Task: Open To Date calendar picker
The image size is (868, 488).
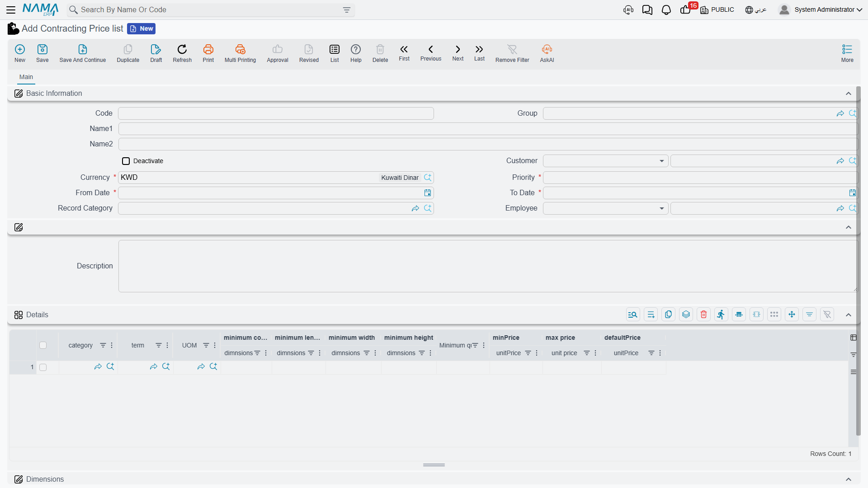Action: click(x=852, y=193)
